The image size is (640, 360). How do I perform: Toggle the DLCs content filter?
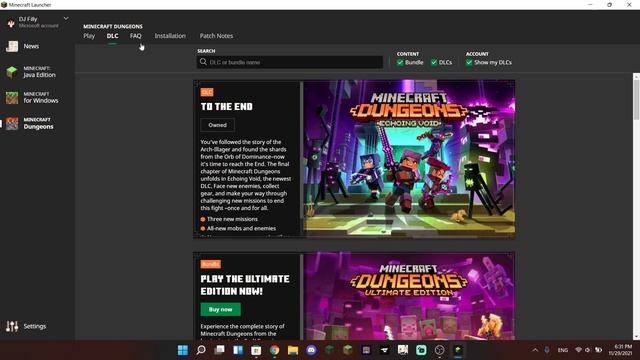pyautogui.click(x=434, y=62)
